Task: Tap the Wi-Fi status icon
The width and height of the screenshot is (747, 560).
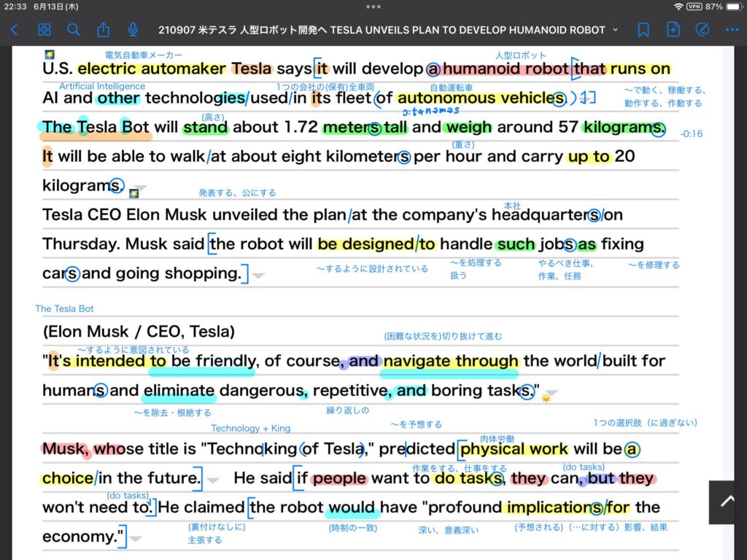Action: pyautogui.click(x=678, y=7)
